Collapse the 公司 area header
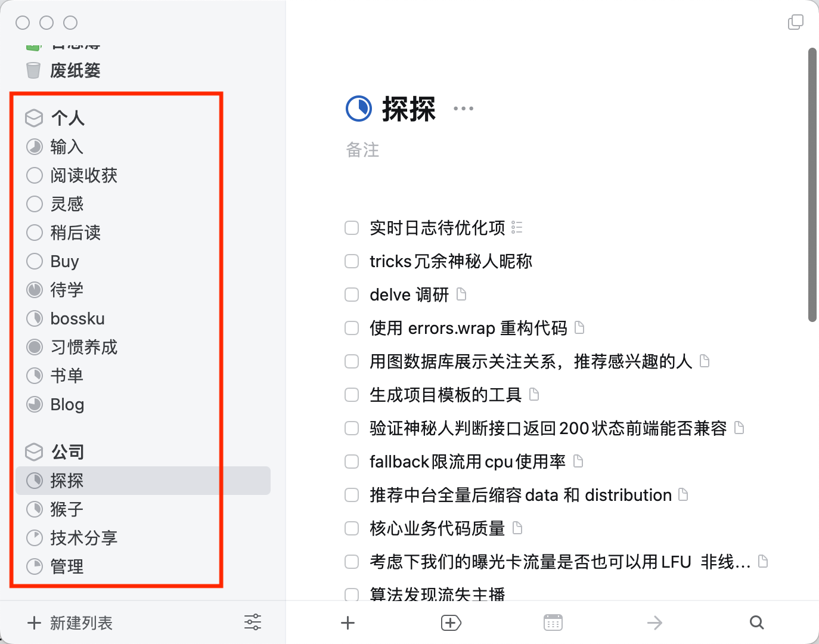Screen dimensions: 819x644 point(67,452)
